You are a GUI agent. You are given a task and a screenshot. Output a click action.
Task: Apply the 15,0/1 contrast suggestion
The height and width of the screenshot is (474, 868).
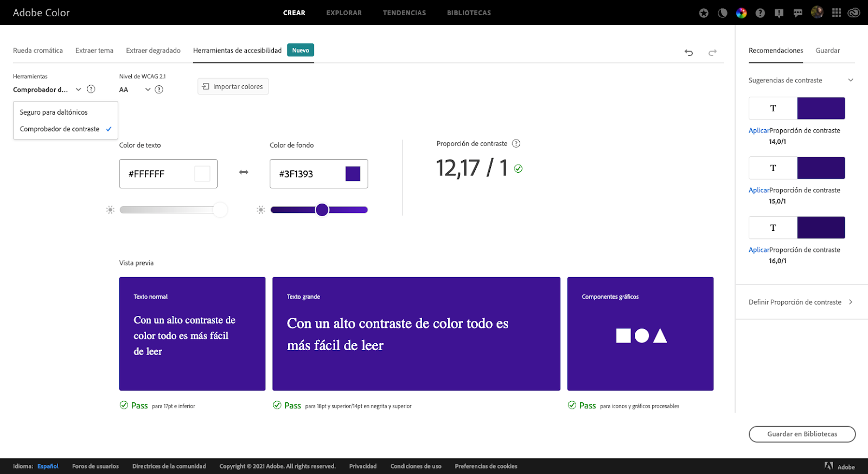(x=759, y=191)
